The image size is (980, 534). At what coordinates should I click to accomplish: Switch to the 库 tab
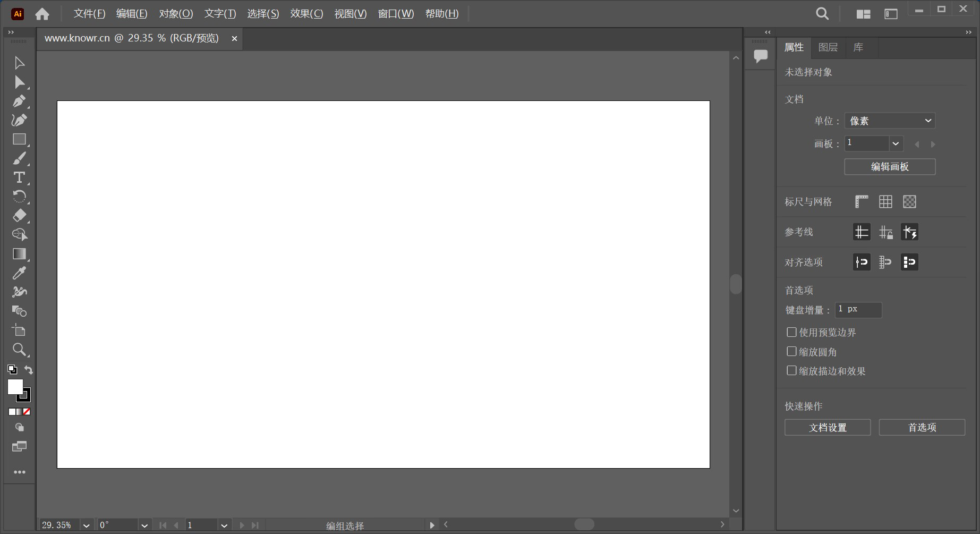(x=858, y=47)
